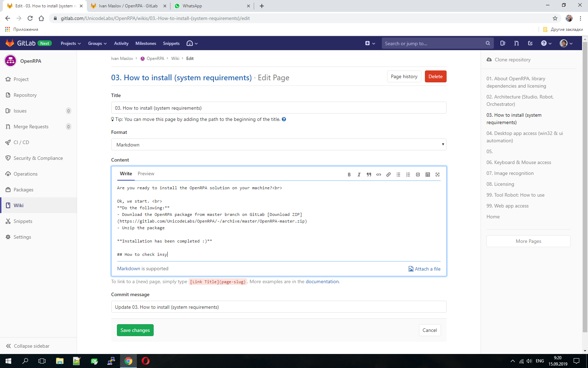This screenshot has width=588, height=368.
Task: Insert a quote from editor toolbar
Action: [x=369, y=175]
